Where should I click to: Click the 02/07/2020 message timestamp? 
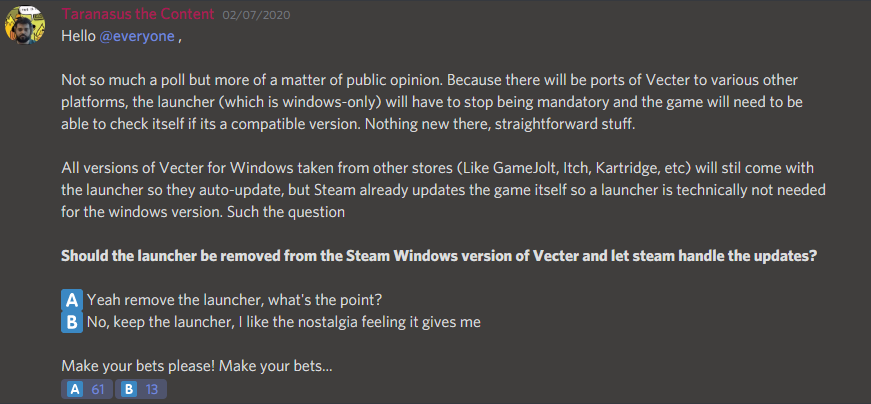256,15
